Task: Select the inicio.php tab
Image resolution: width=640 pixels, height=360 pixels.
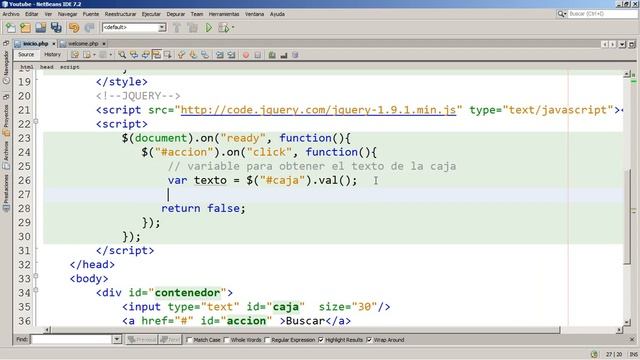Action: pos(36,43)
